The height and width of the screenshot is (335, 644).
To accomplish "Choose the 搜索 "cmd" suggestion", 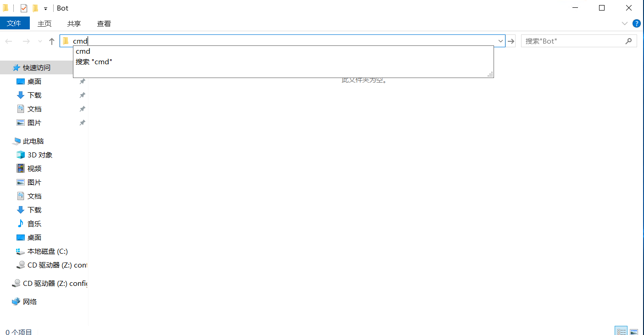I will tap(94, 61).
